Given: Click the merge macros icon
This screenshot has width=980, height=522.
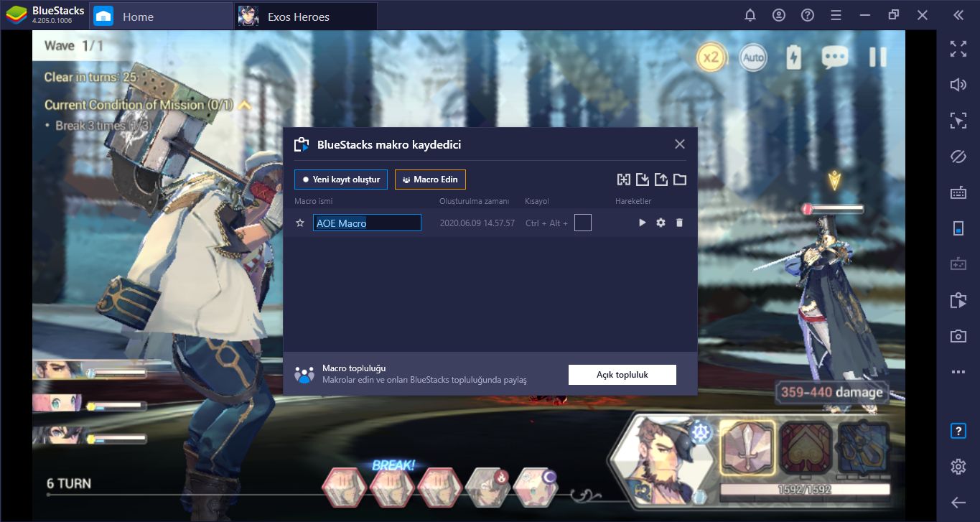Looking at the screenshot, I should 624,180.
